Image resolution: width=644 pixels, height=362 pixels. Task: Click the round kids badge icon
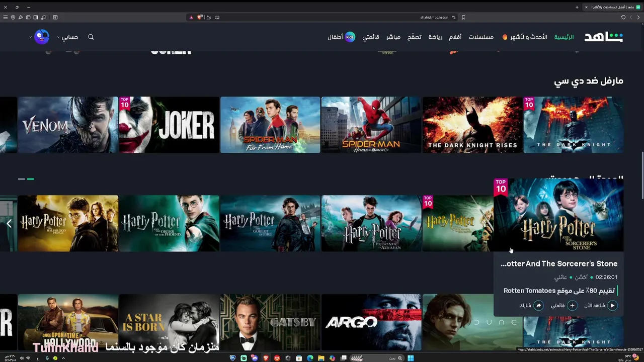coord(350,37)
